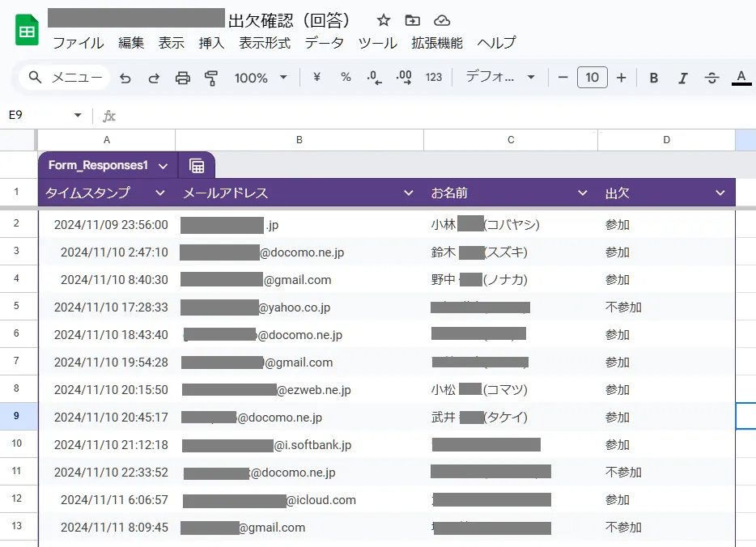Click the text color button
This screenshot has height=547, width=756.
click(741, 78)
